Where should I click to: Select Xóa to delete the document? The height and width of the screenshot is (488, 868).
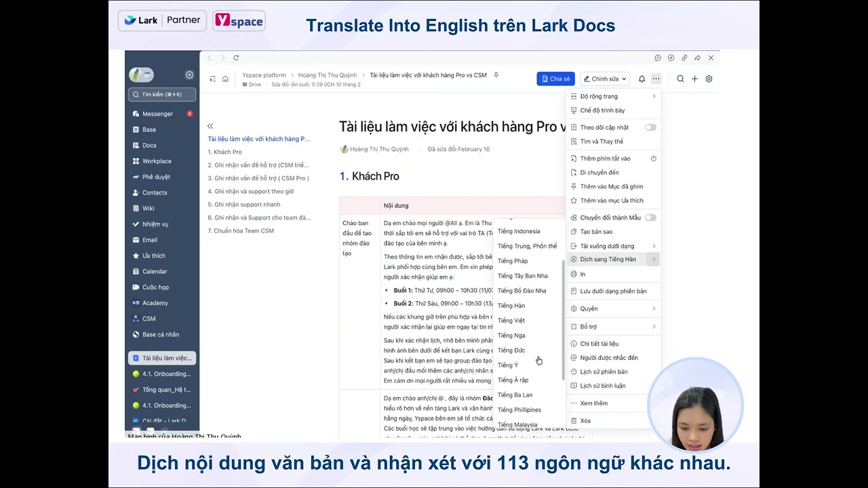pos(613,421)
